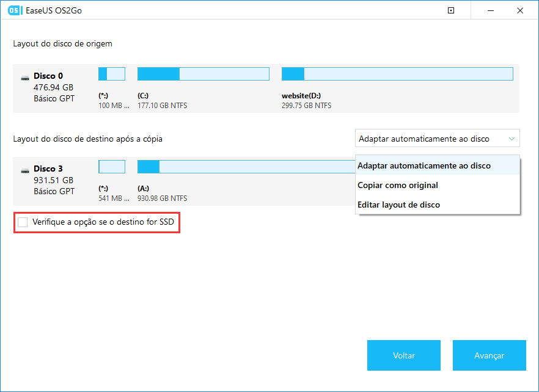Click the Avançar button
539x392 pixels.
489,355
